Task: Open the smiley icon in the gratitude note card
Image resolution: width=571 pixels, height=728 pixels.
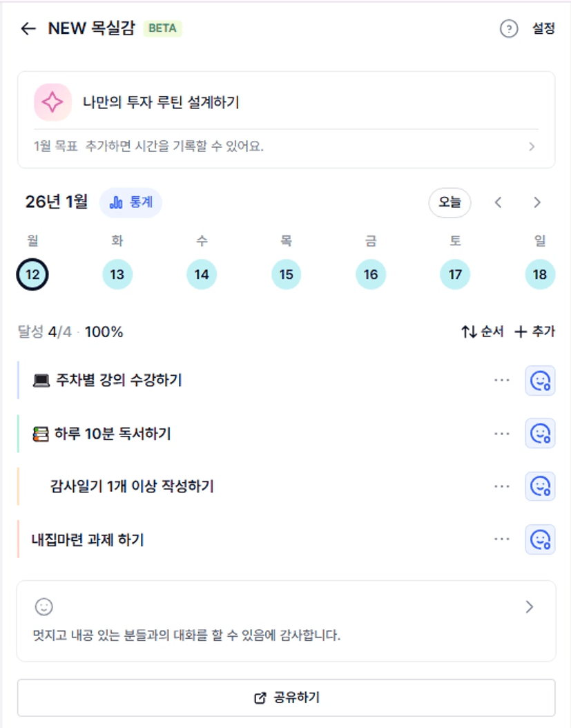Action: point(44,607)
